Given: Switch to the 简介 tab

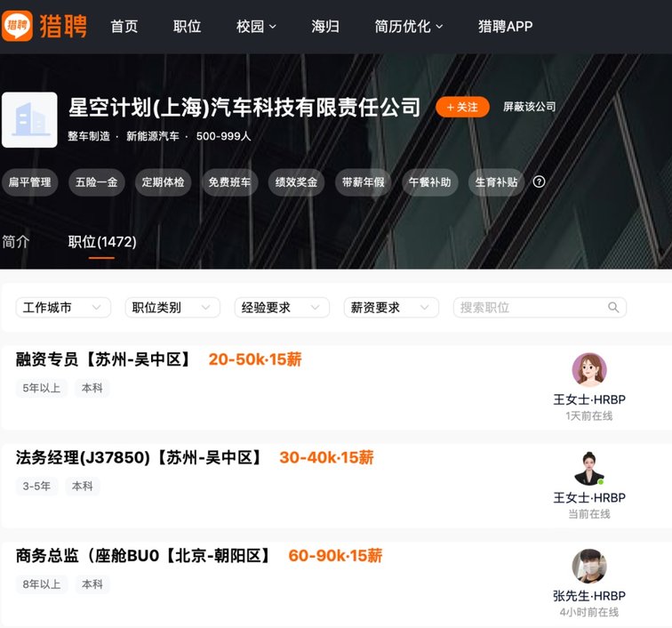Looking at the screenshot, I should tap(16, 242).
